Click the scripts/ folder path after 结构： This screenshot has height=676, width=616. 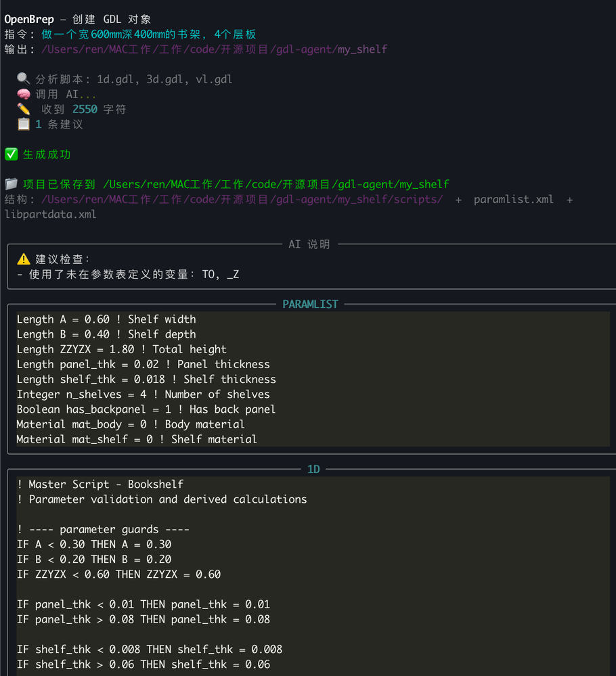(242, 200)
